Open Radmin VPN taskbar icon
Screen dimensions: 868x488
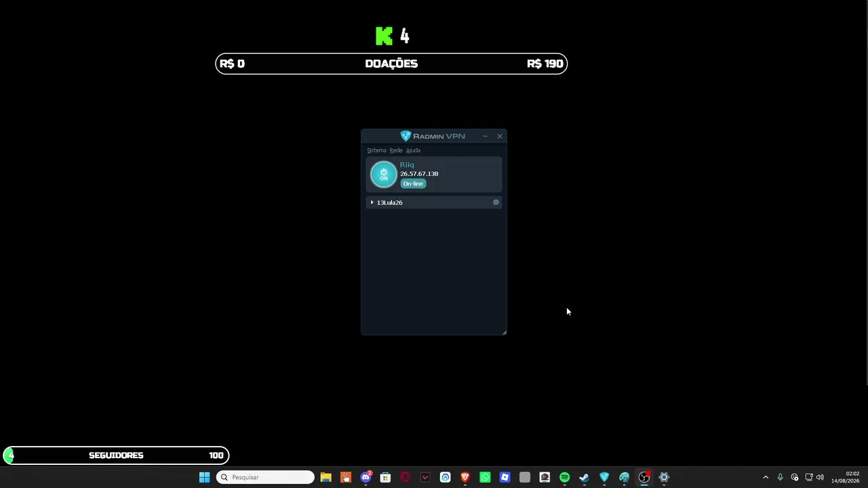604,477
